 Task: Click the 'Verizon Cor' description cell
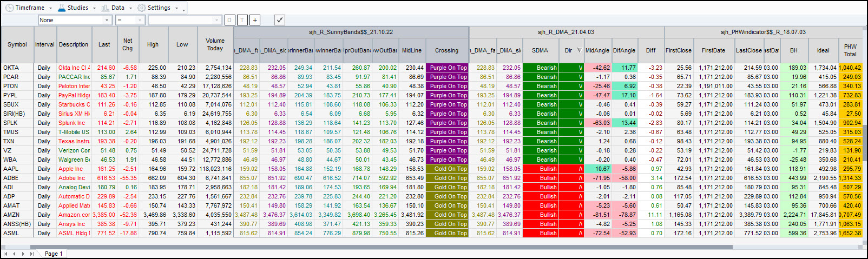coord(74,150)
